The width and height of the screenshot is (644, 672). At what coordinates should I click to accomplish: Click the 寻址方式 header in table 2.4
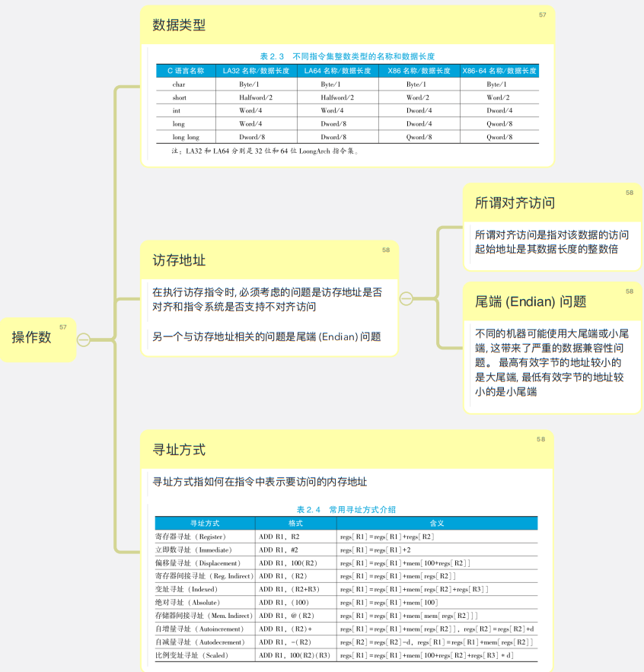coord(205,524)
